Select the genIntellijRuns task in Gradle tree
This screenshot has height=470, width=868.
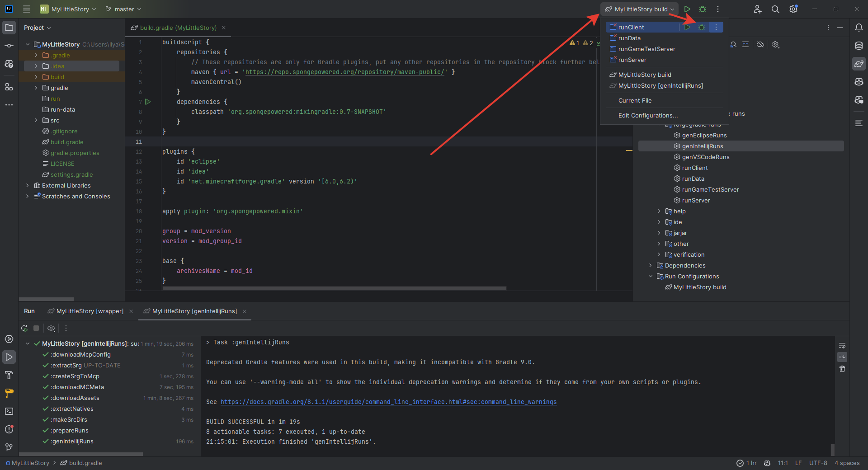coord(703,146)
